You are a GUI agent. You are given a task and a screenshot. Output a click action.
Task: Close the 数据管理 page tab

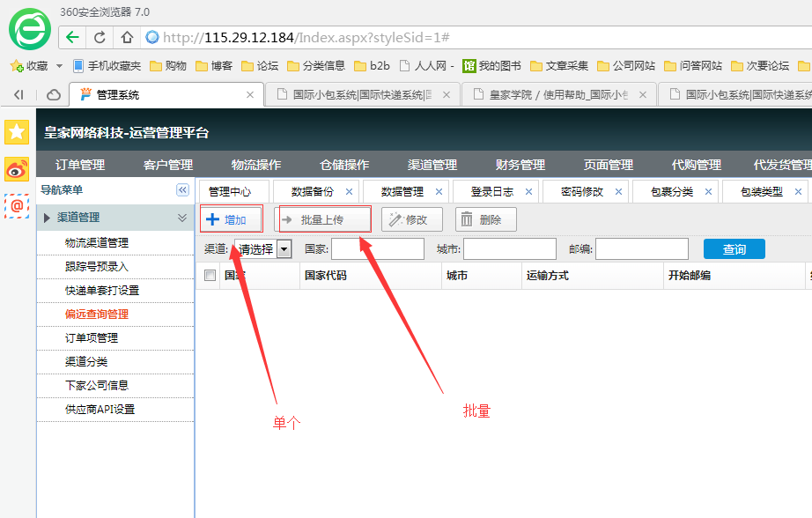point(439,192)
